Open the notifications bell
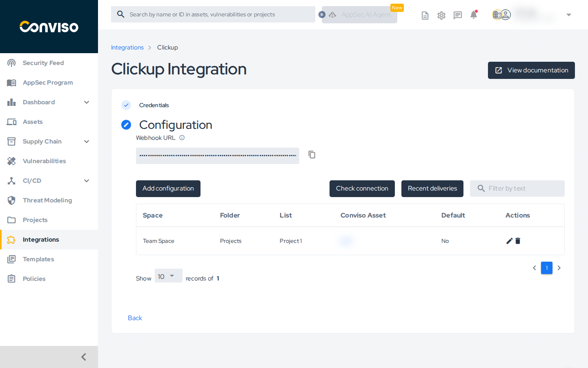Viewport: 588px width, 368px height. (x=474, y=15)
